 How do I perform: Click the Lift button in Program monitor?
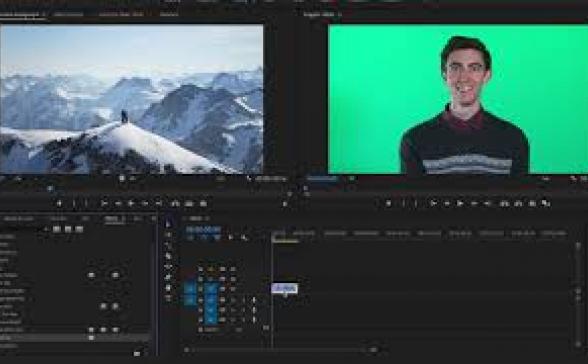coord(504,204)
